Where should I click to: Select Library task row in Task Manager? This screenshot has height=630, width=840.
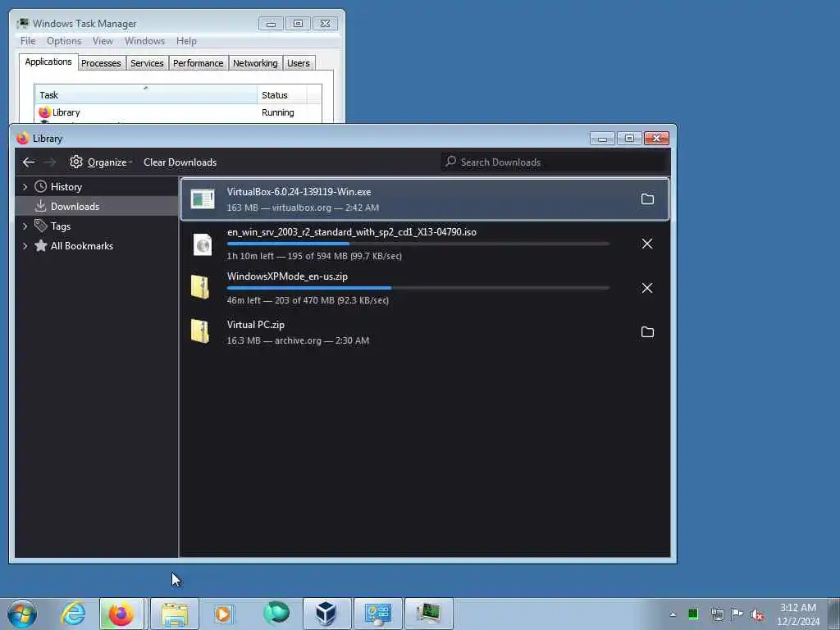coord(178,112)
